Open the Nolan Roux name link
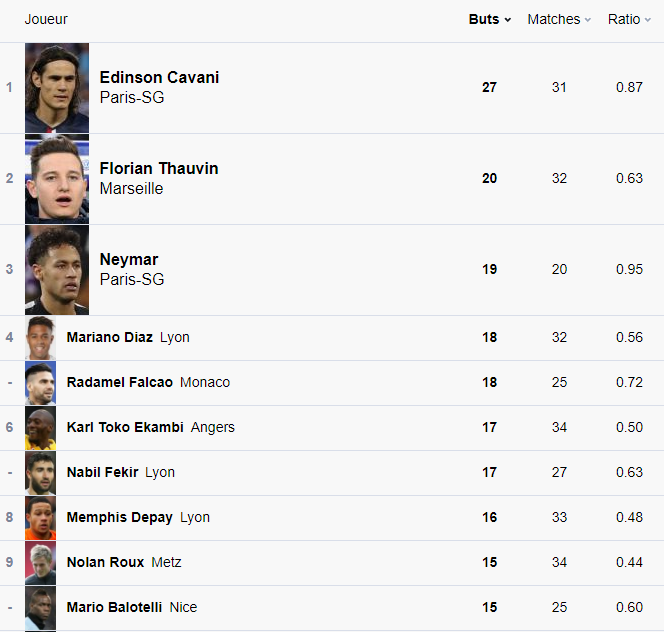 (105, 563)
